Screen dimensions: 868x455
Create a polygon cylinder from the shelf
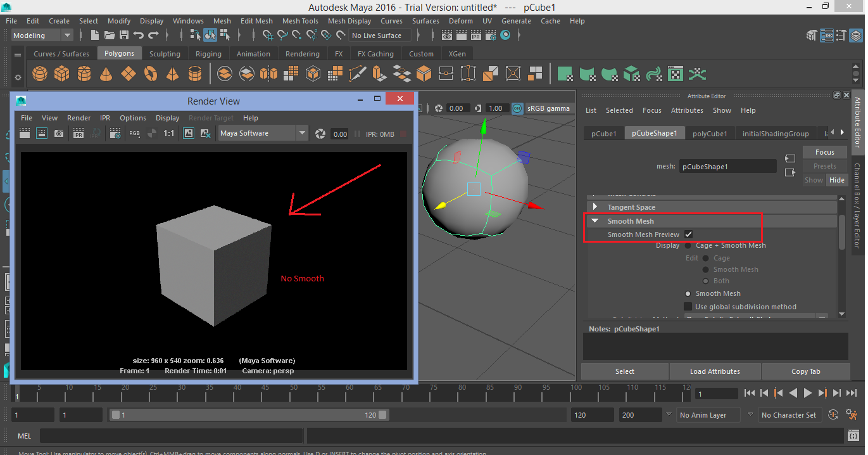pyautogui.click(x=84, y=74)
